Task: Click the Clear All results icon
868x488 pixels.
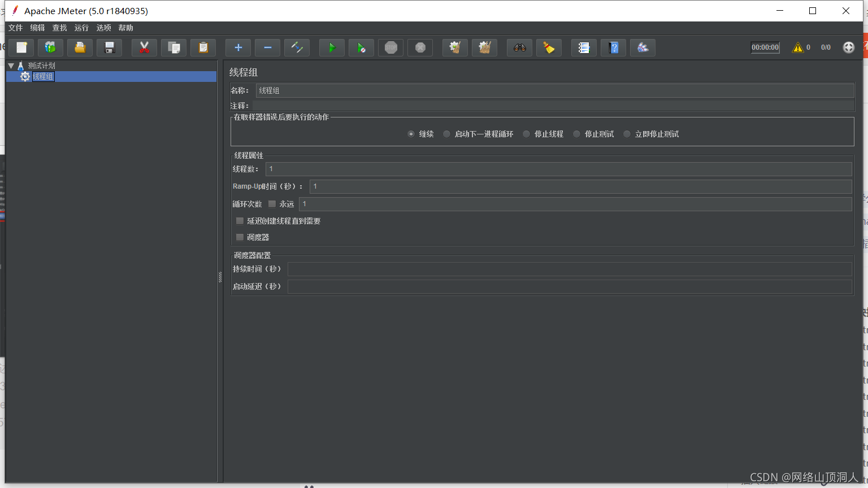Action: (485, 47)
